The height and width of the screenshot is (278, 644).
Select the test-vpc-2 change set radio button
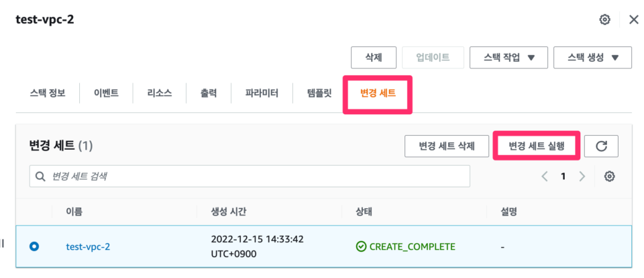click(x=34, y=246)
